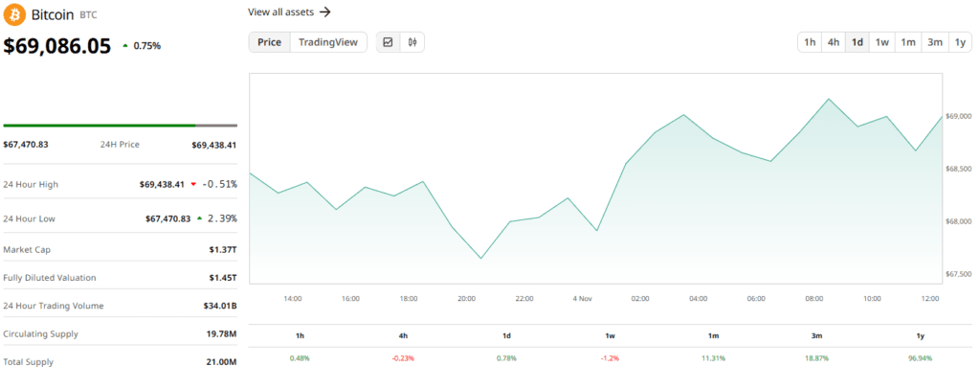Click the green up arrow beside 0.75%

point(125,46)
